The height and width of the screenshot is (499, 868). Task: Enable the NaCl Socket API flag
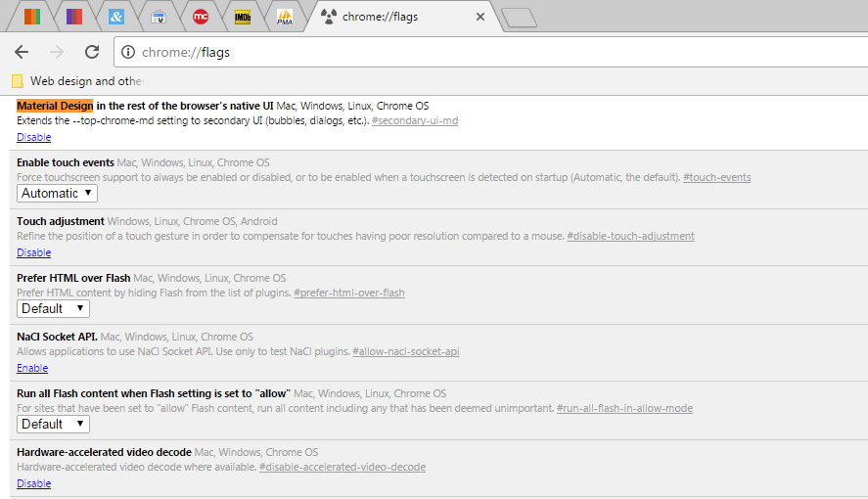click(32, 369)
